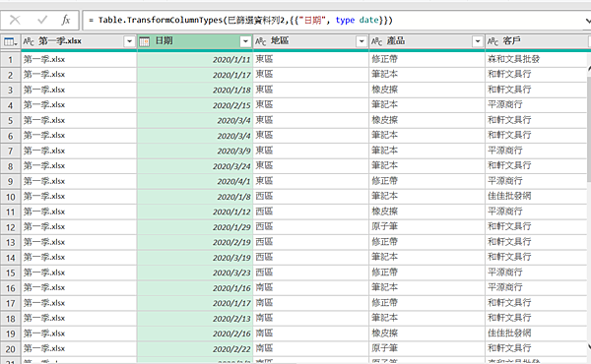Click 原子筆 cell in row 12
Image resolution: width=591 pixels, height=364 pixels.
[x=427, y=227]
